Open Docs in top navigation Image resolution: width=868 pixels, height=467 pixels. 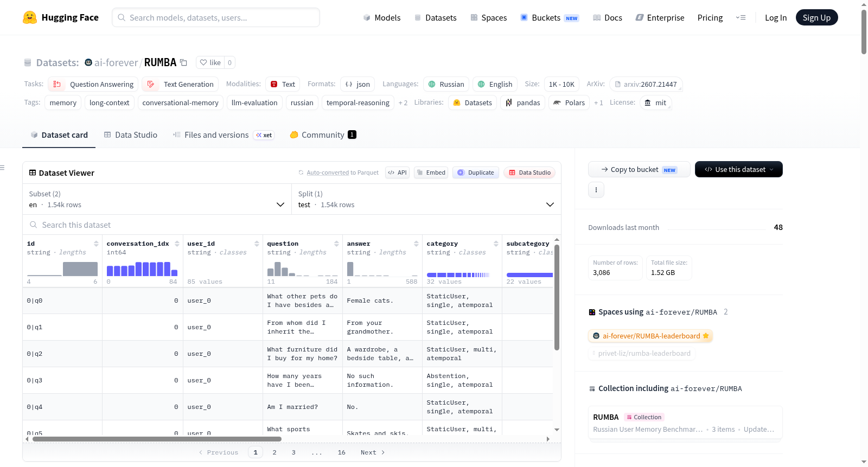coord(608,17)
